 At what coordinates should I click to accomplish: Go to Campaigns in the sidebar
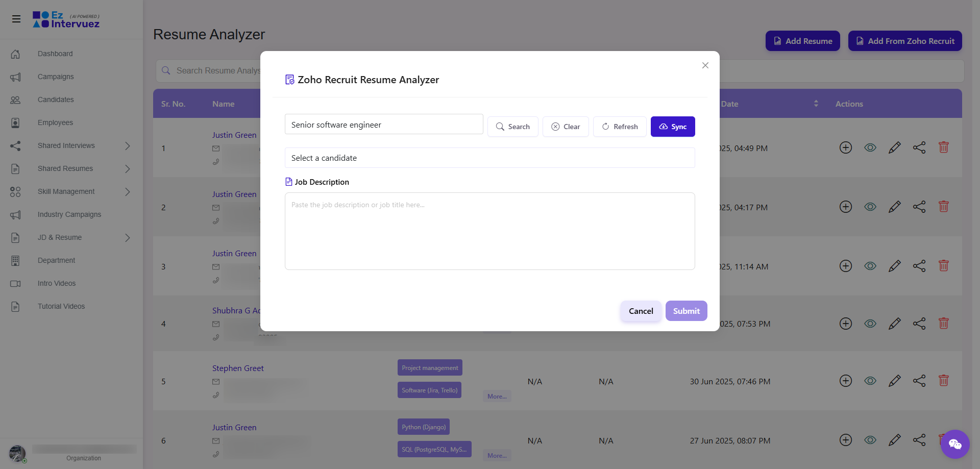(x=56, y=77)
